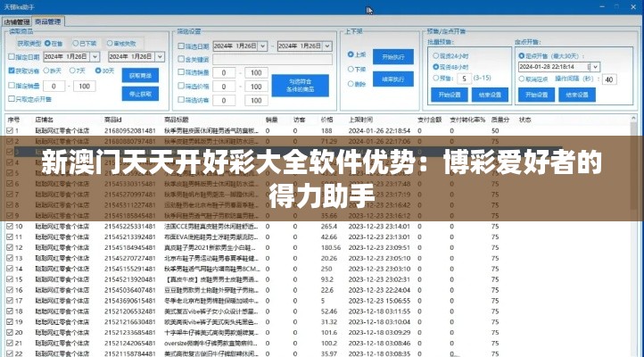Viewport: 644px width, 357px height.
Task: Sort by the 价格 column header
Action: coord(326,120)
